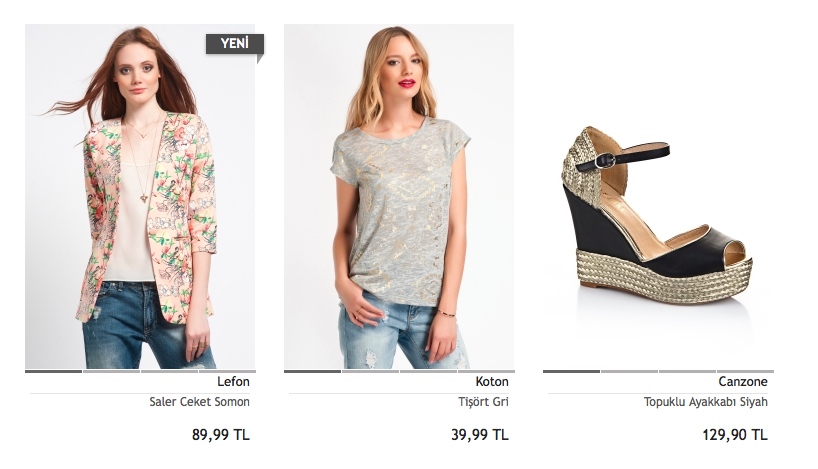Click the Lefon brand name

(233, 382)
